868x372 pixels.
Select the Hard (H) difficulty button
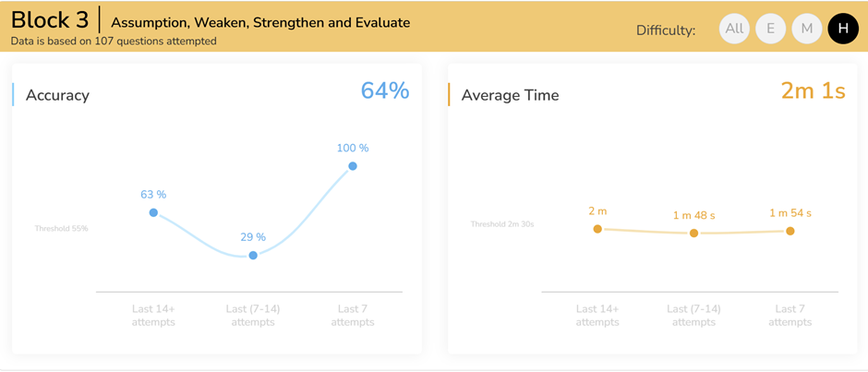[x=843, y=29]
